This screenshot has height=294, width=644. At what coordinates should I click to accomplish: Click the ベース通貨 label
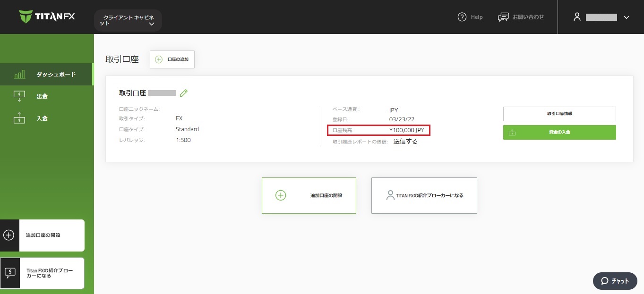[346, 109]
